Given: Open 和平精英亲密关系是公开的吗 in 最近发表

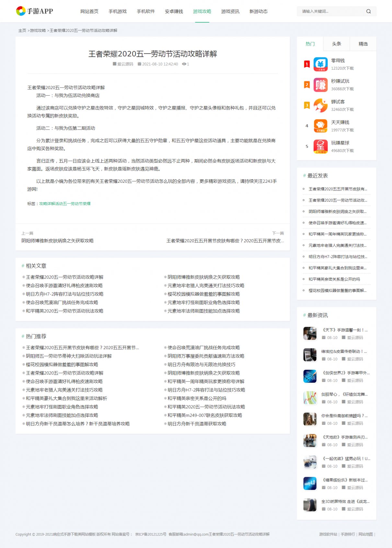Looking at the screenshot, I should 334,279.
